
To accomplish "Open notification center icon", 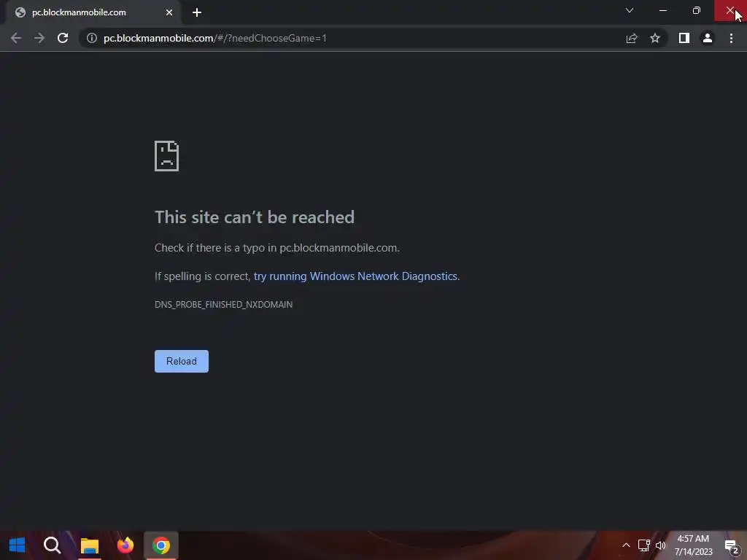I will 731,546.
